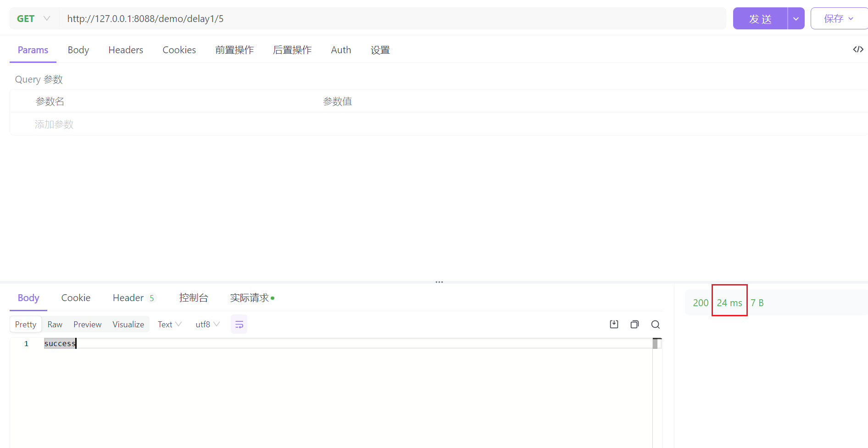
Task: Open the Auth tab
Action: [341, 50]
